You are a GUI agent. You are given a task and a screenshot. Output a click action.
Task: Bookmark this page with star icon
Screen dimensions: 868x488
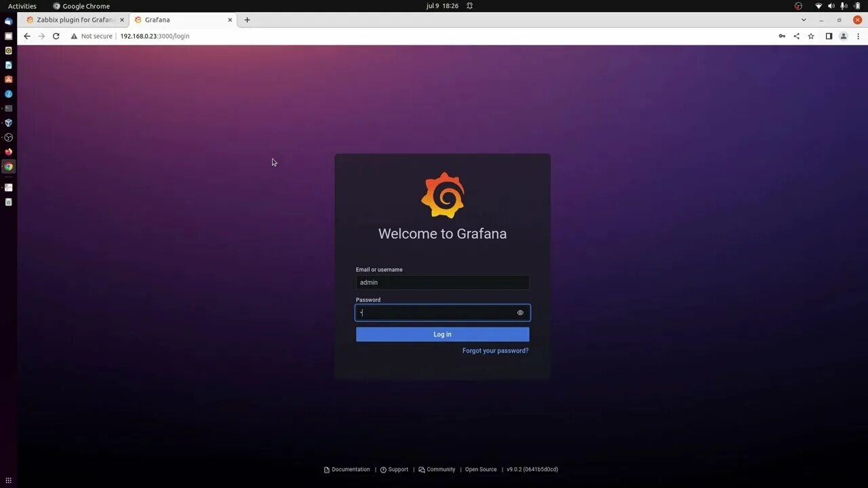pos(811,36)
